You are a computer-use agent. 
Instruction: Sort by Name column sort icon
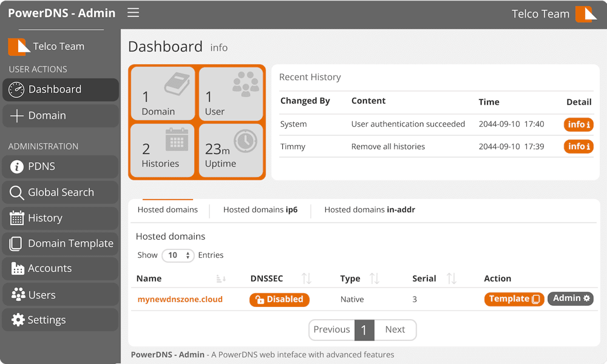pos(221,278)
